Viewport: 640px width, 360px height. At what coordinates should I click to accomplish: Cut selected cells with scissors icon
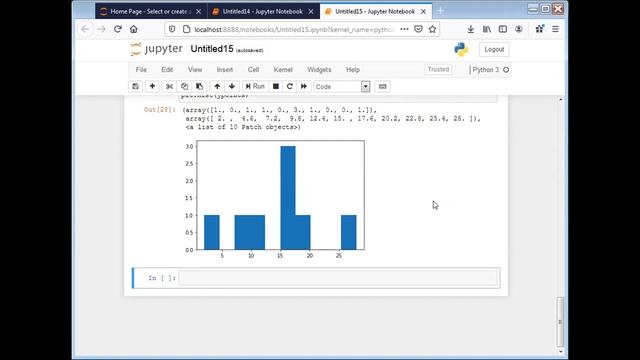169,87
